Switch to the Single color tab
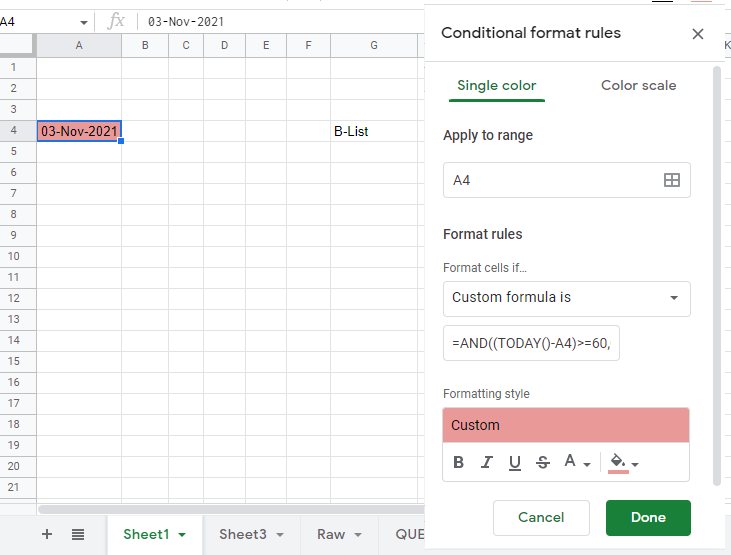This screenshot has height=555, width=731. [x=497, y=86]
